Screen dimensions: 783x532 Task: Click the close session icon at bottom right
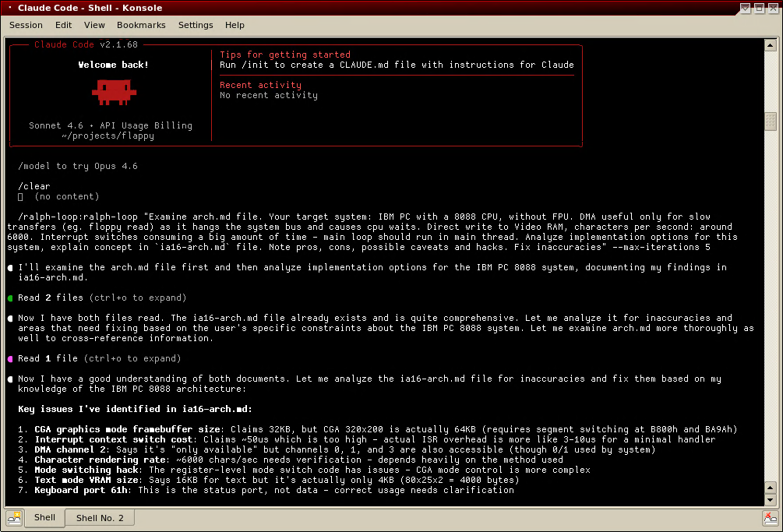[770, 518]
